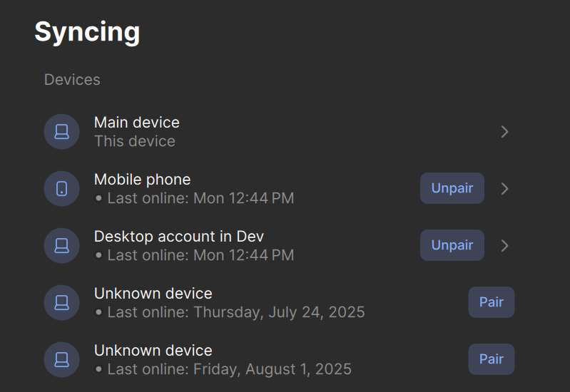The height and width of the screenshot is (392, 570).
Task: Click the laptop icon of July 24 Unknown device
Action: [62, 303]
